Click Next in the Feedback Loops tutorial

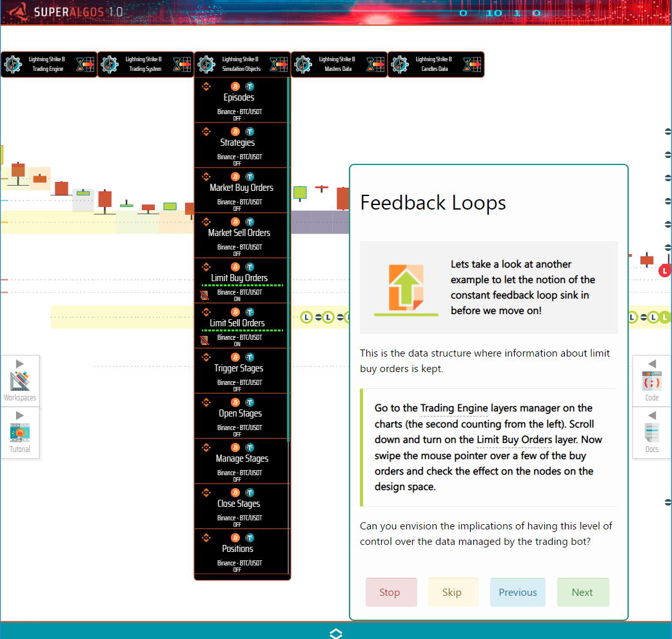[x=582, y=592]
